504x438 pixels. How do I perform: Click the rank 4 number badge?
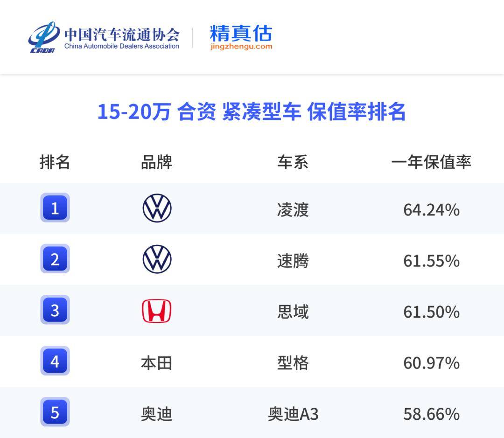coord(55,361)
